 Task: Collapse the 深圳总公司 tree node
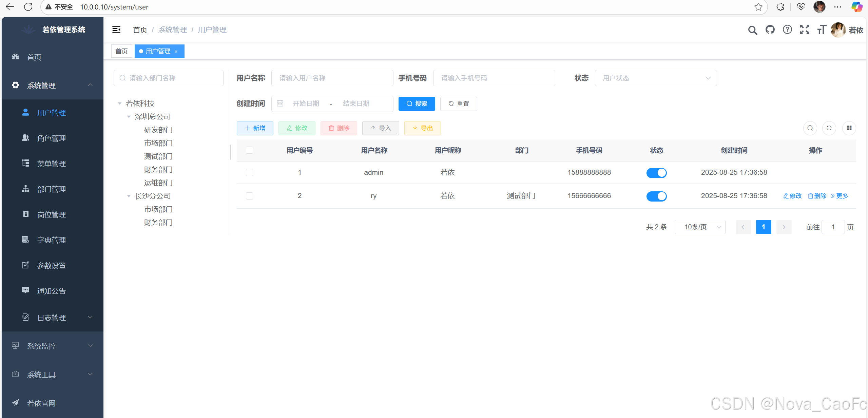pyautogui.click(x=129, y=117)
